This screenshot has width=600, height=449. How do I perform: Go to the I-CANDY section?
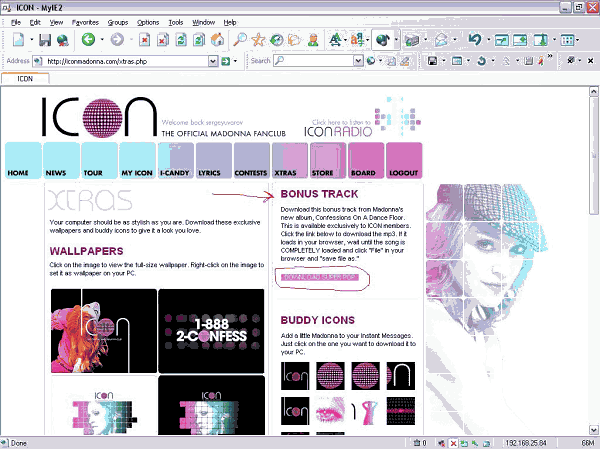(176, 160)
